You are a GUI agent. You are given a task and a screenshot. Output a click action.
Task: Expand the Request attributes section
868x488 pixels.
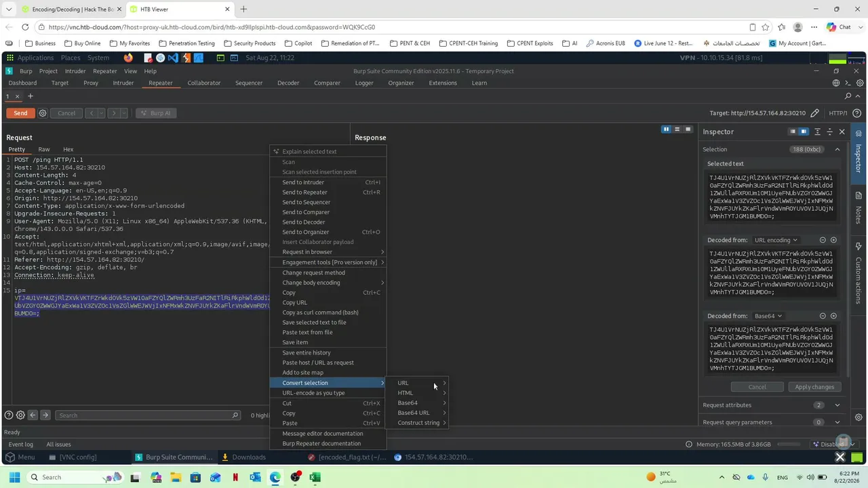837,405
